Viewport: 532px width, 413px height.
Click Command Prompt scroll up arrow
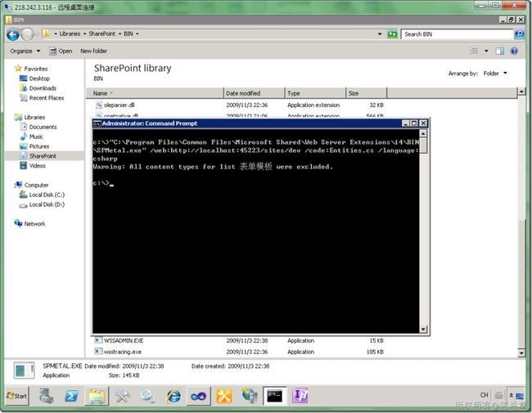(423, 134)
